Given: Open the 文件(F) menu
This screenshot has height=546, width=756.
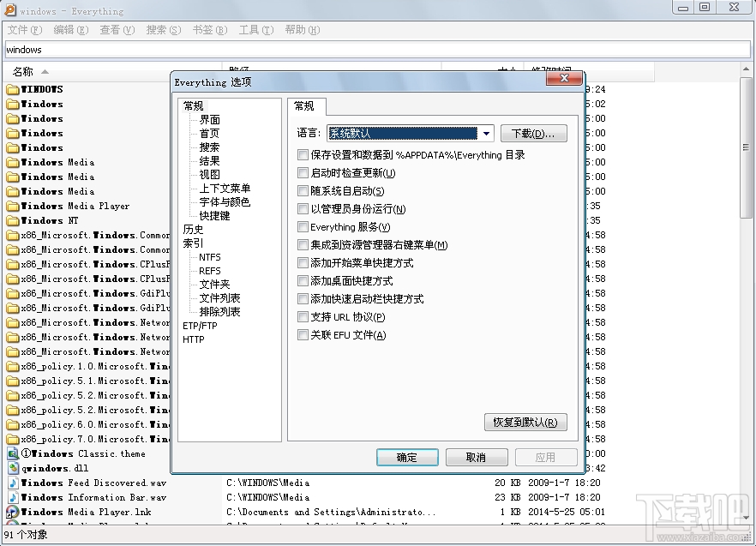Looking at the screenshot, I should click(25, 30).
